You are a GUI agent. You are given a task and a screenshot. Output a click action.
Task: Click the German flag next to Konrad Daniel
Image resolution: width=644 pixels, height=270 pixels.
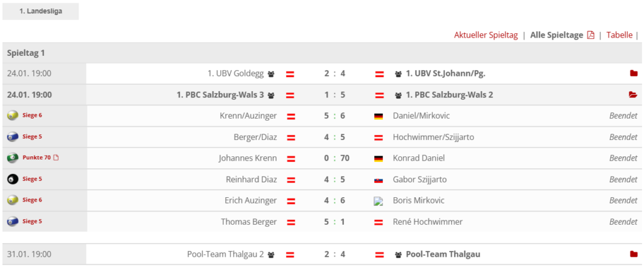click(x=378, y=158)
